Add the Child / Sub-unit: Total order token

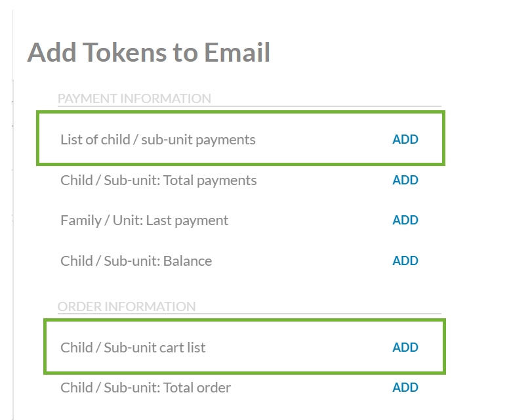coord(405,387)
